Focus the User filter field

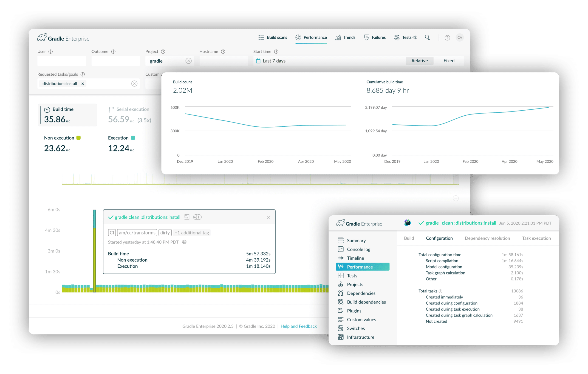click(62, 61)
